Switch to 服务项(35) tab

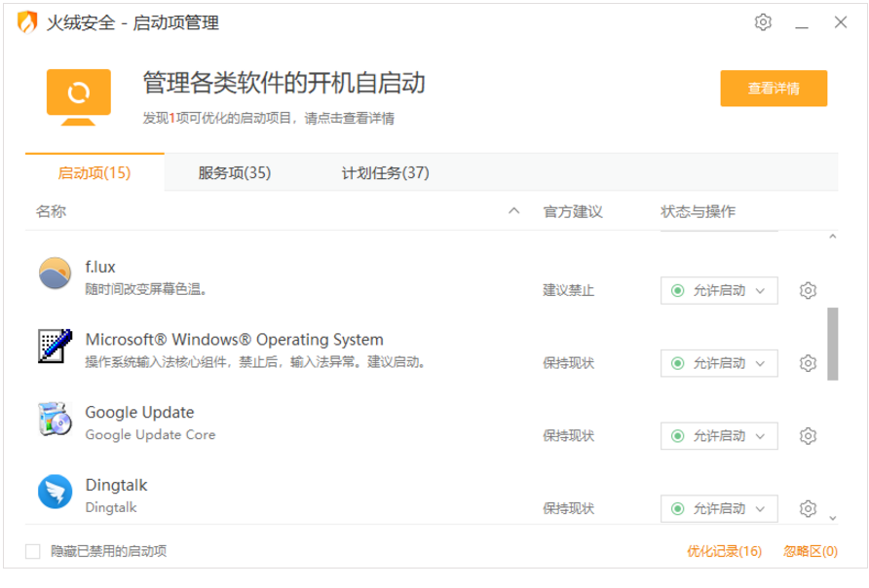pos(234,173)
